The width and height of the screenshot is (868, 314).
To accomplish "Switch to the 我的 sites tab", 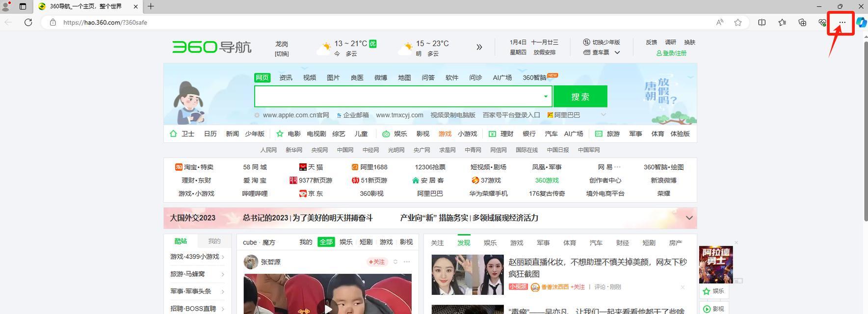I will [x=214, y=241].
